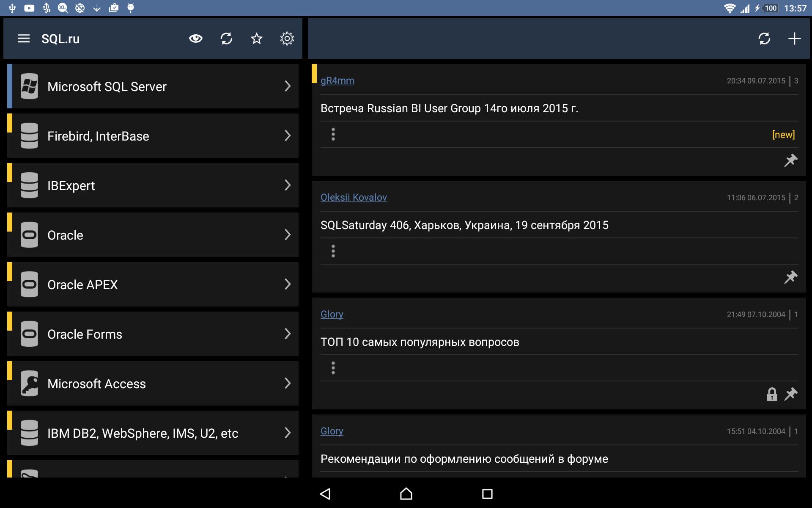Click the three-dots menu on SQLSaturday post
Screen dimensions: 812x508
coord(334,251)
